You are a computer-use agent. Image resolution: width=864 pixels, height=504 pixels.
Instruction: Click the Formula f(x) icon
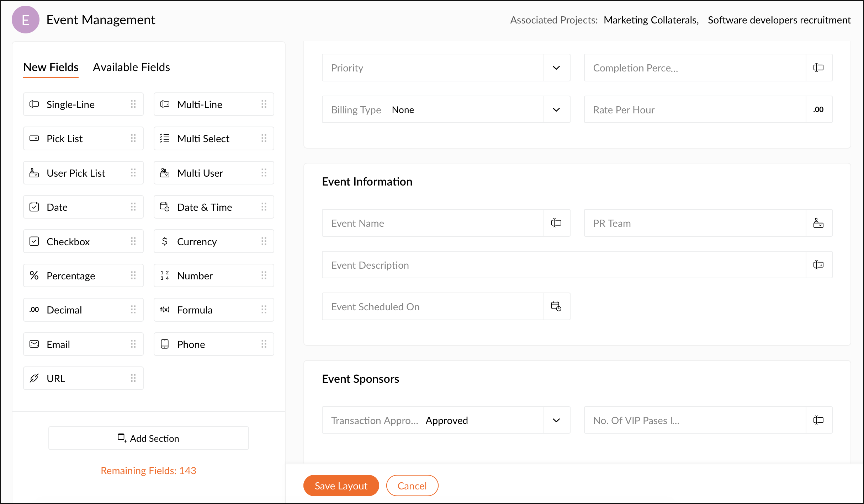tap(165, 310)
